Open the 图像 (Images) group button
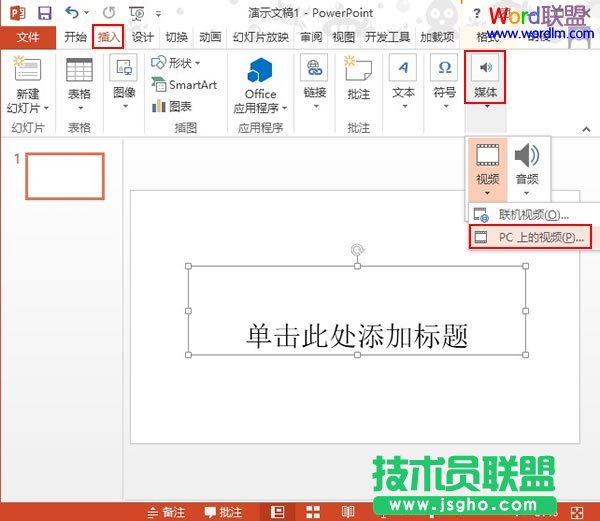Screen dimensions: 600x521 (124, 81)
